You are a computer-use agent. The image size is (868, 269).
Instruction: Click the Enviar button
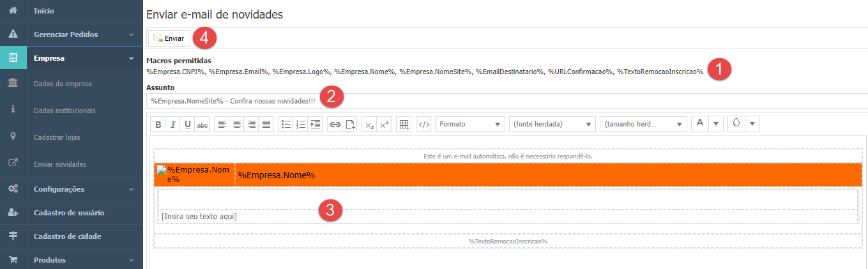tap(169, 38)
